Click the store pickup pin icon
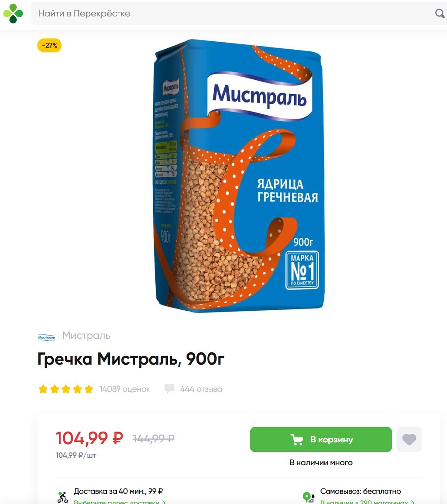The image size is (447, 504). (309, 497)
